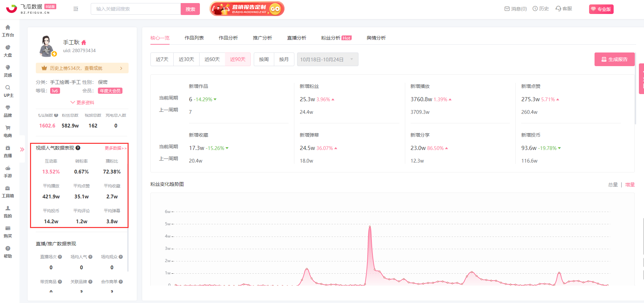Open the 更多数据>> link
This screenshot has width=644, height=303.
116,148
